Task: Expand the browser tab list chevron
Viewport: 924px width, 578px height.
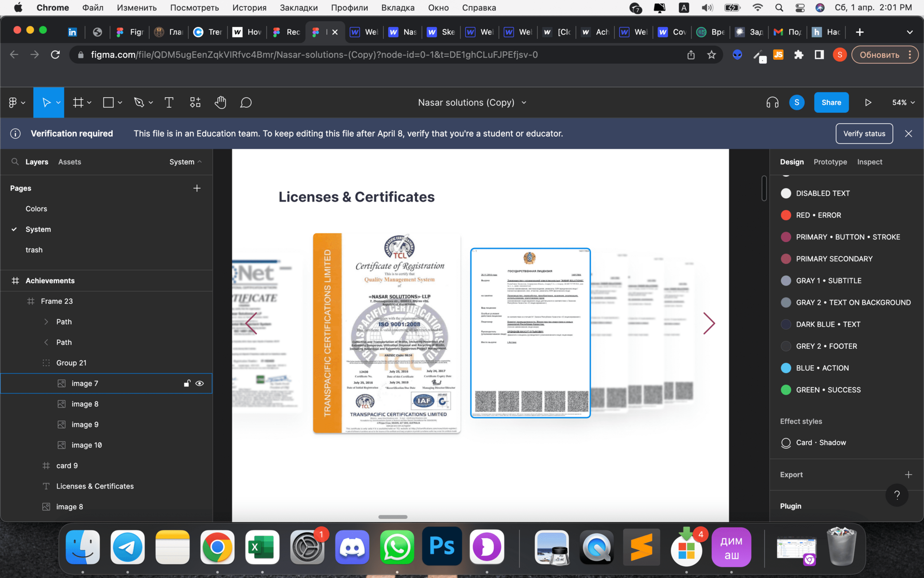Action: [x=910, y=32]
